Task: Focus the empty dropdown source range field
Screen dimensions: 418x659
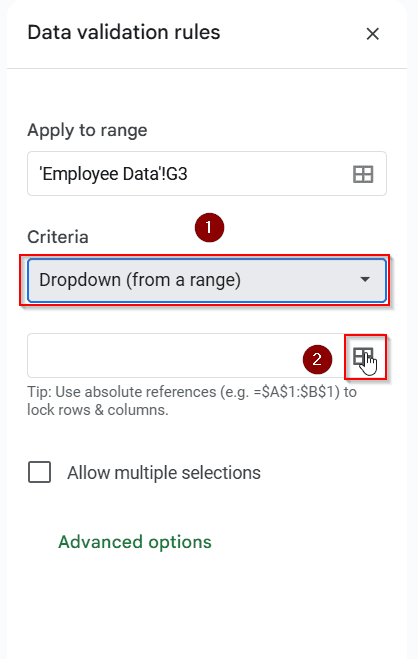Action: (x=187, y=356)
